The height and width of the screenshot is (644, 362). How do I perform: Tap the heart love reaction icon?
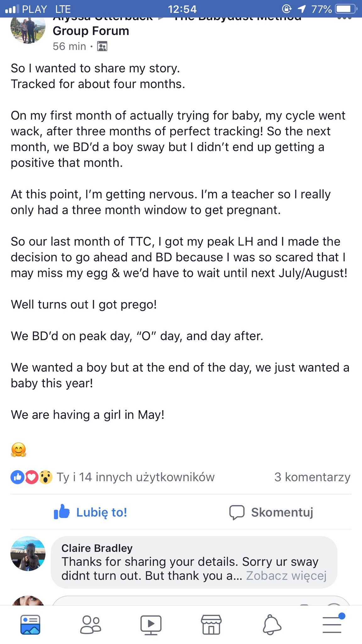point(31,477)
